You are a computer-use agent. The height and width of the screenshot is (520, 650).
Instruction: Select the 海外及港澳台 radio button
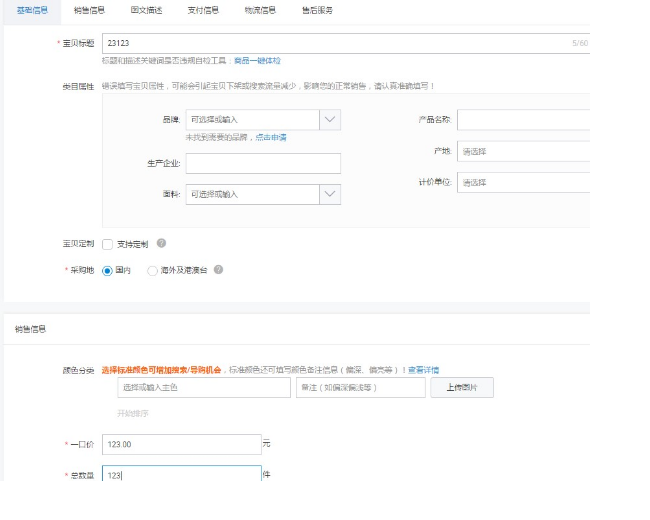[152, 271]
